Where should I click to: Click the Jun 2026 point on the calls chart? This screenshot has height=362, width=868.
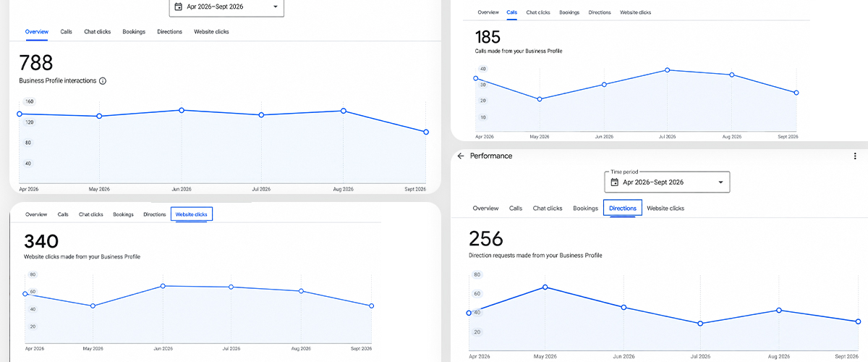(604, 84)
